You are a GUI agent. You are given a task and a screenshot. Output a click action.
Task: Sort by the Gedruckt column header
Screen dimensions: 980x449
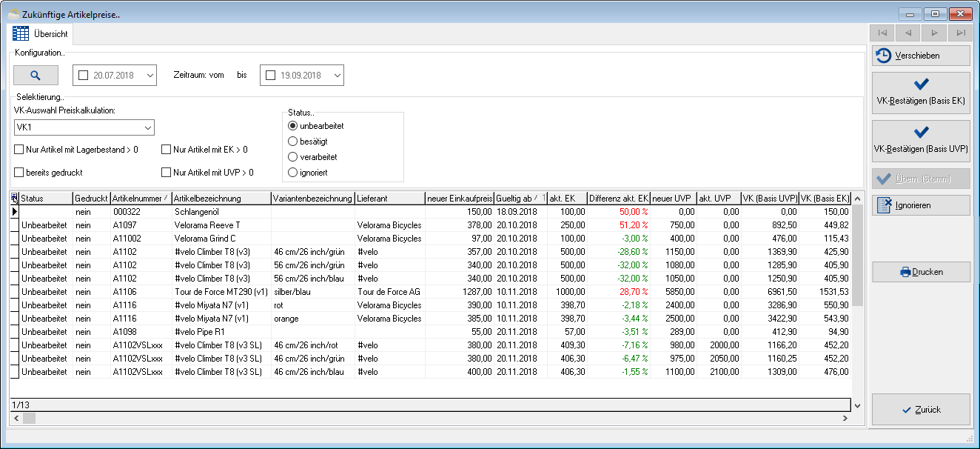point(92,199)
